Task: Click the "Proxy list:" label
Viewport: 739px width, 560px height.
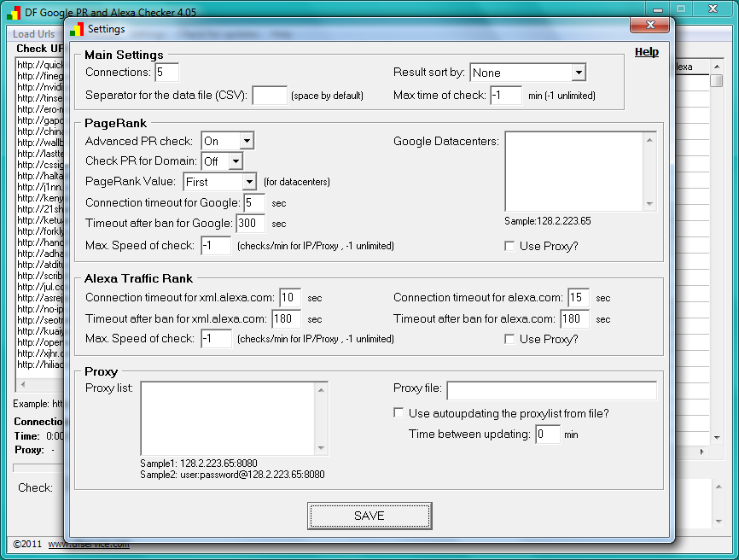Action: click(109, 388)
